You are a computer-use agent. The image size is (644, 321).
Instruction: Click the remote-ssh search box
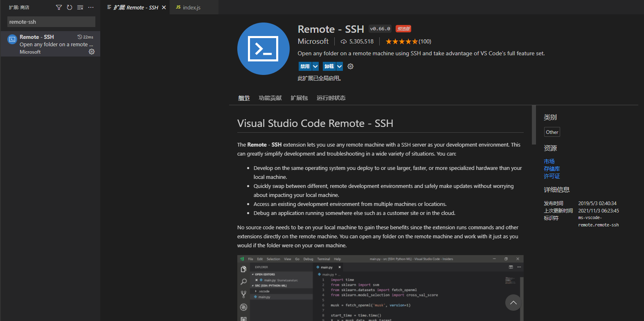(x=51, y=22)
